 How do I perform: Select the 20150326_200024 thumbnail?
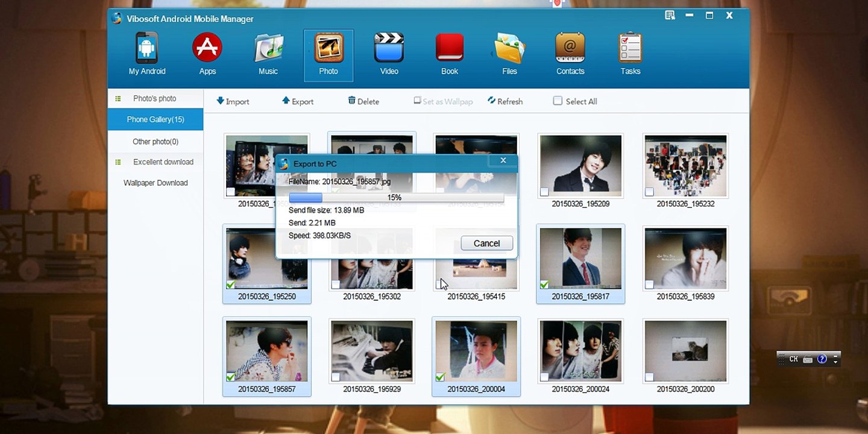pos(580,351)
